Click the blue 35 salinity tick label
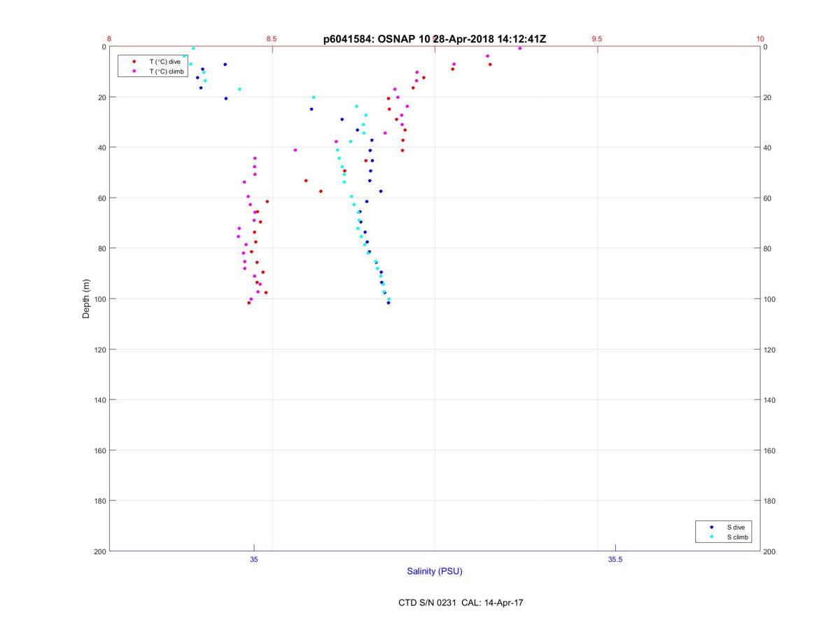 click(x=254, y=559)
